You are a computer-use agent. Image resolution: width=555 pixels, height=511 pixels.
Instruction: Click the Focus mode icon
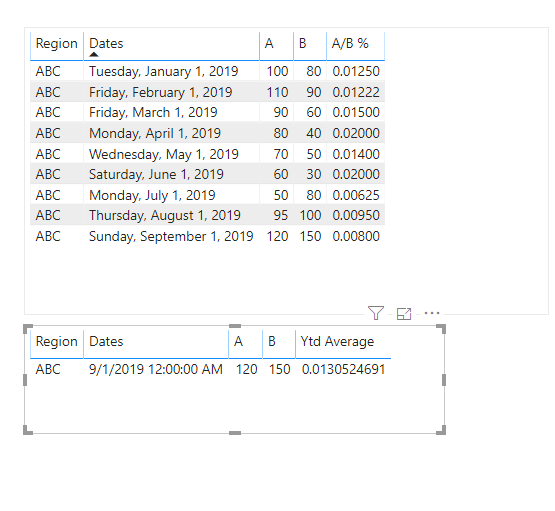pos(404,314)
